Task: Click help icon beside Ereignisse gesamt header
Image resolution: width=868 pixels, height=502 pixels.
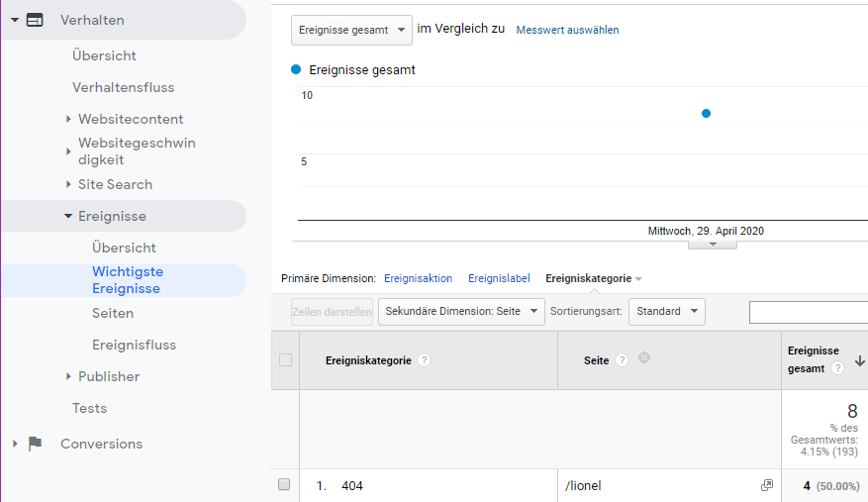Action: pos(838,368)
